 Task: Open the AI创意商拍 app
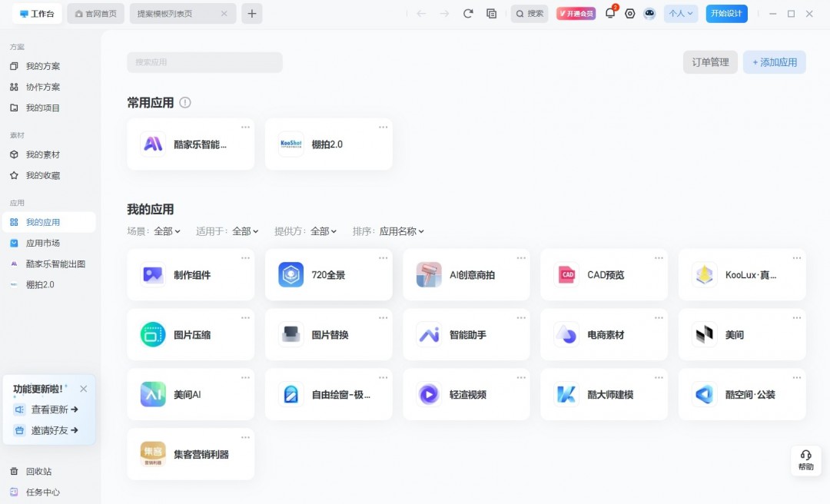point(466,274)
